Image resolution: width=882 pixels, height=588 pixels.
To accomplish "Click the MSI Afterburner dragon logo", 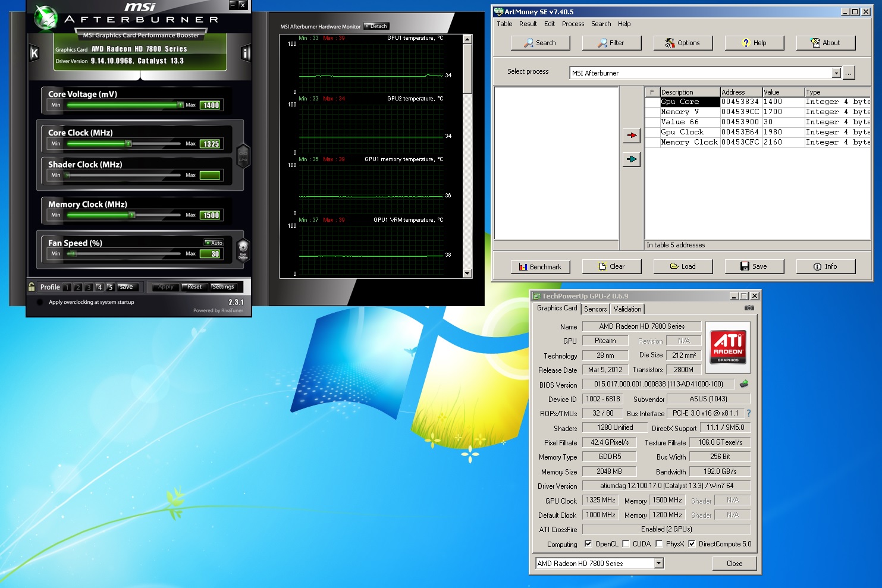I will point(45,18).
